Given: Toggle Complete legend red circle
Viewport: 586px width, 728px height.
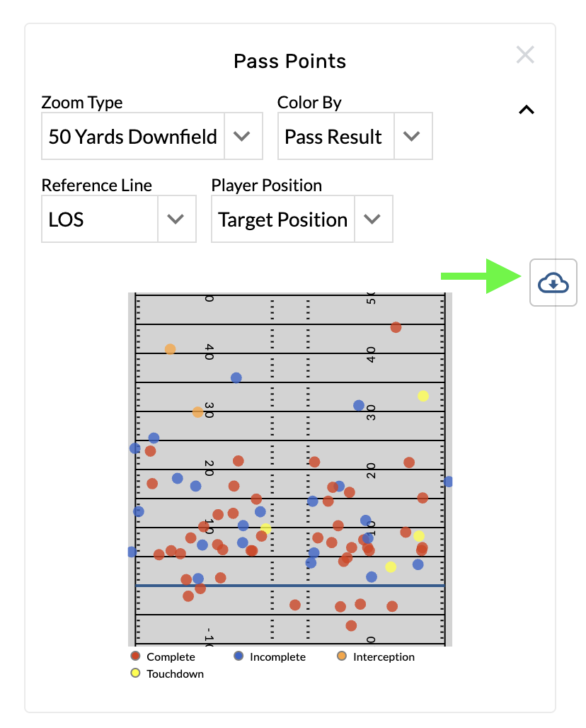Looking at the screenshot, I should tap(136, 656).
